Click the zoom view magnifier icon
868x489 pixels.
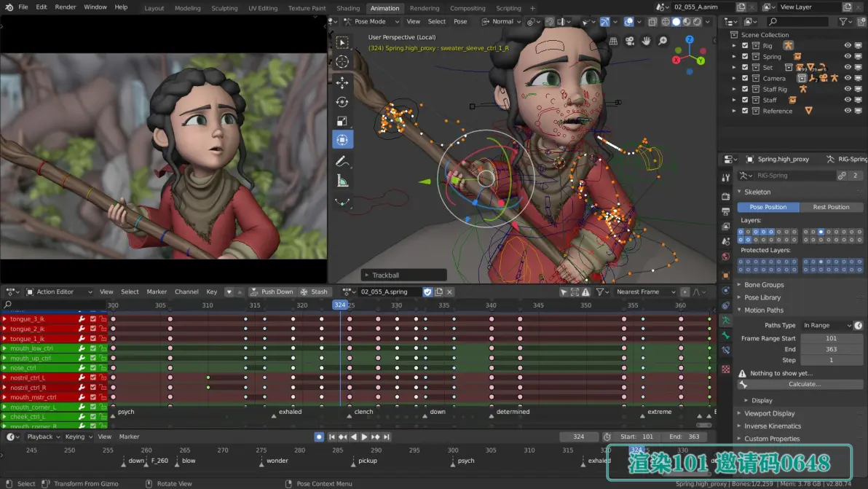pos(663,41)
